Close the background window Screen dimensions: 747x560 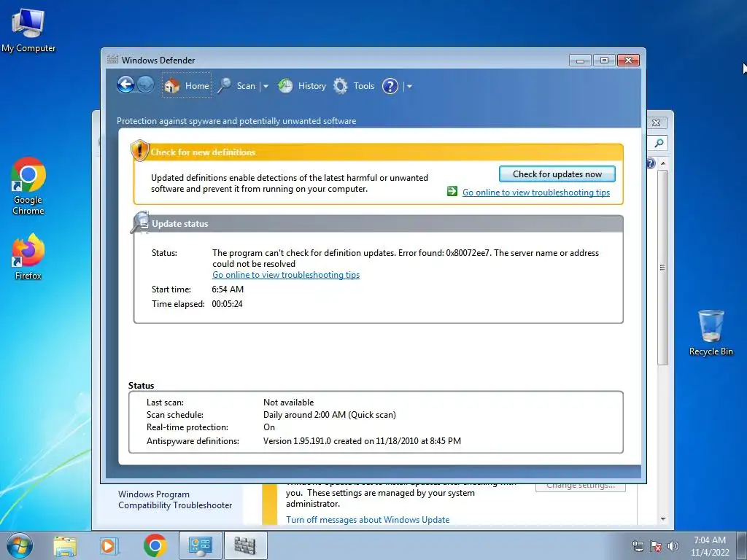pyautogui.click(x=657, y=122)
